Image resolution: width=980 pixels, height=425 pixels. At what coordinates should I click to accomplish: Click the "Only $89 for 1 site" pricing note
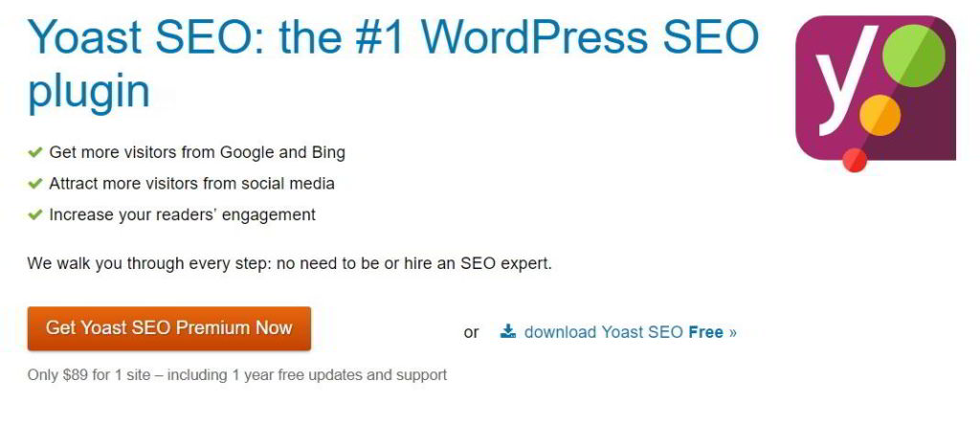237,375
